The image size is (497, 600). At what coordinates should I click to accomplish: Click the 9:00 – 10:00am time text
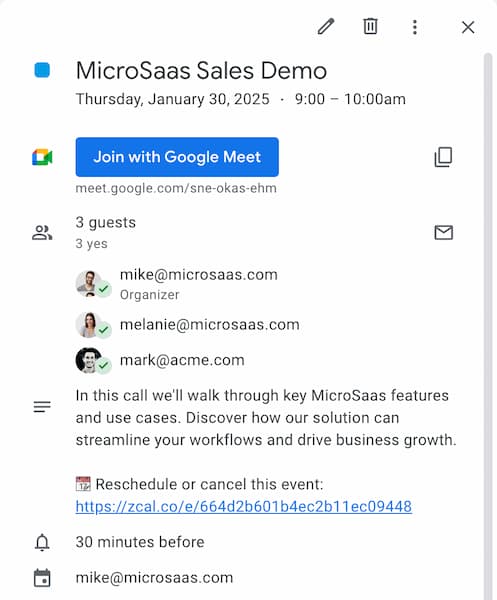pyautogui.click(x=350, y=99)
